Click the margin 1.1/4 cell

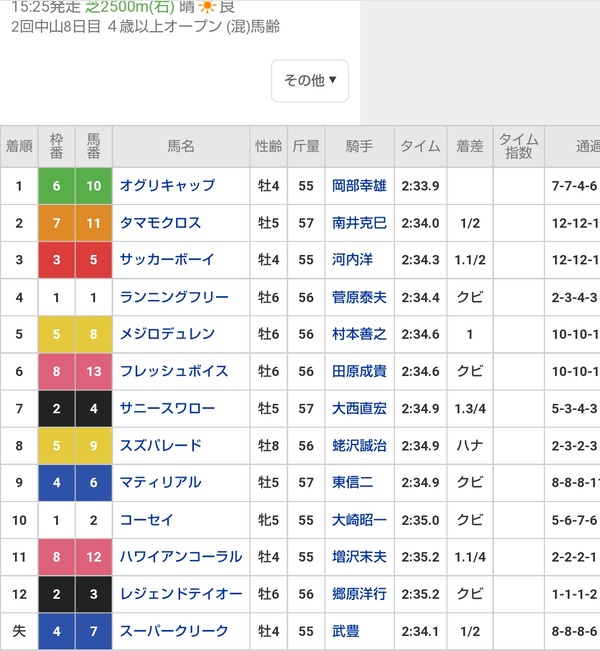click(x=470, y=557)
